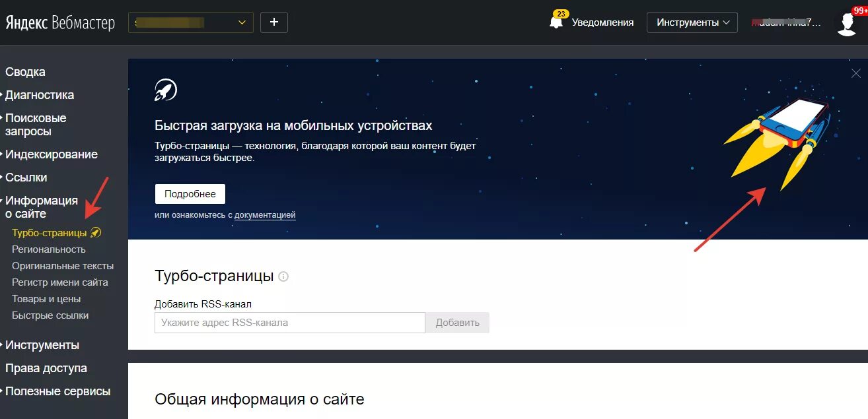Expand the Ссылки section
868x419 pixels.
(26, 177)
